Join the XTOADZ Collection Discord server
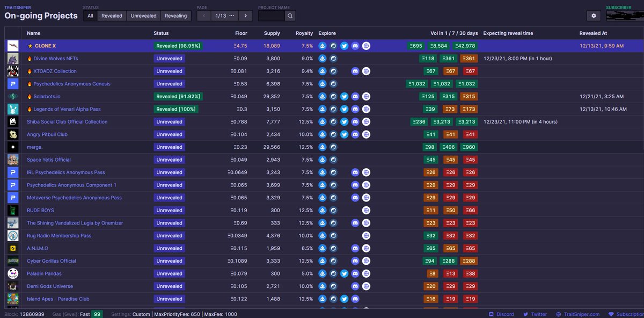Viewport: 644px width, 318px height. (x=355, y=71)
